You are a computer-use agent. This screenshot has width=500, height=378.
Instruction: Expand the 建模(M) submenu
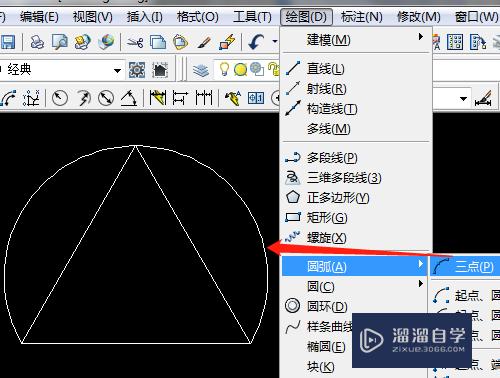(356, 40)
